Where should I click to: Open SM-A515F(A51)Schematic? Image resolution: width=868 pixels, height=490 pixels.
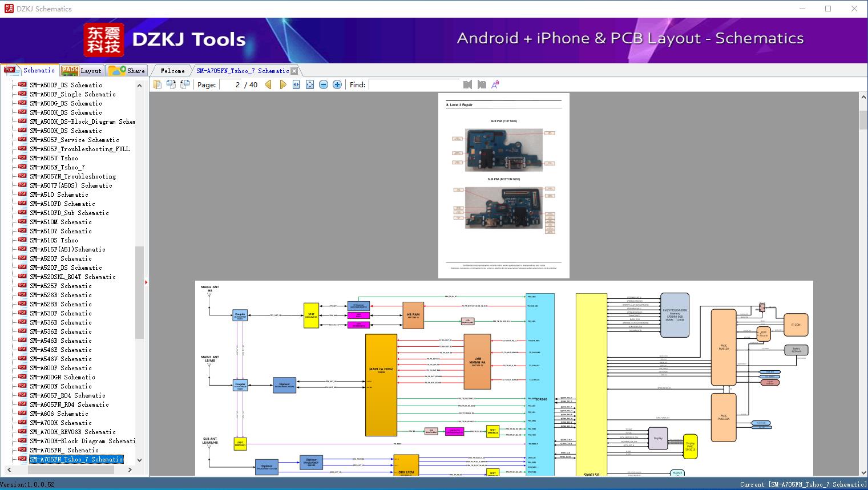coord(67,249)
